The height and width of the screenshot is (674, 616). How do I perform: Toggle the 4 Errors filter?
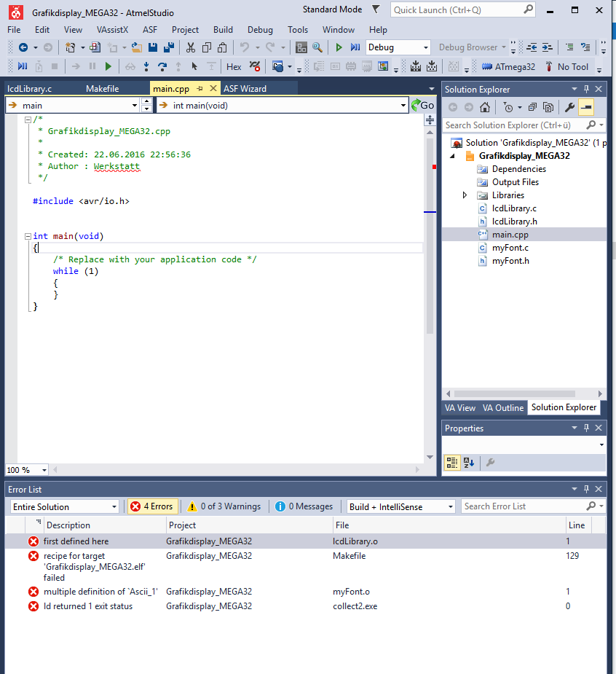click(153, 506)
